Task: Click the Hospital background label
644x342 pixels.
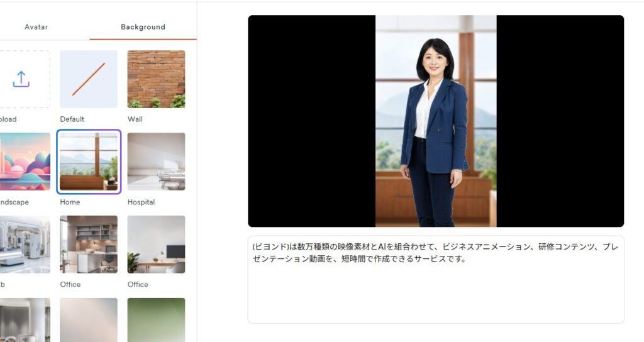Action: pyautogui.click(x=141, y=202)
